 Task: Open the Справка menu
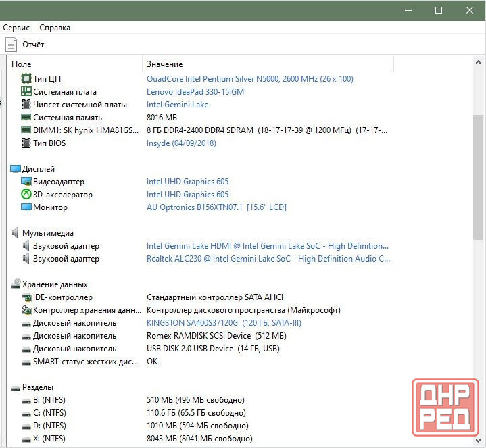(55, 28)
